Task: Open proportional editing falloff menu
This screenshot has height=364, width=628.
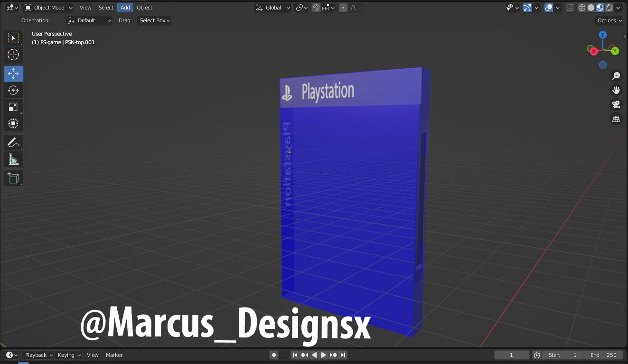Action: coord(356,8)
